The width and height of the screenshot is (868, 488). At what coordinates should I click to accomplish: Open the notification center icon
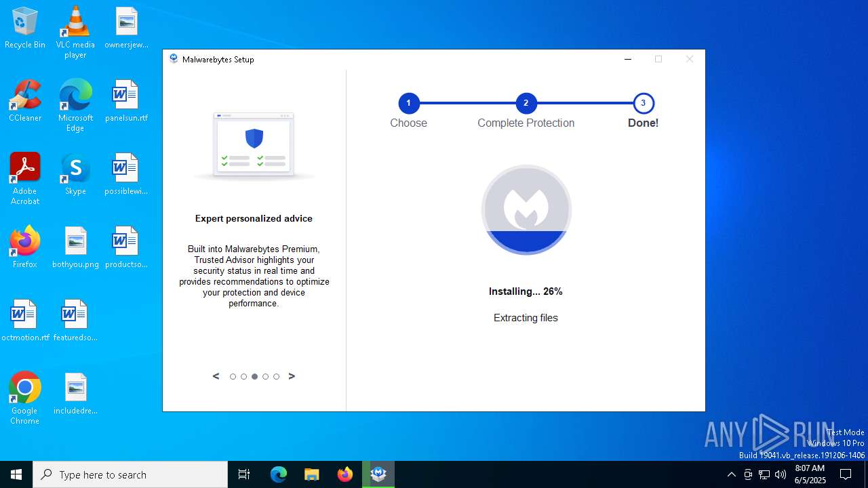point(846,474)
